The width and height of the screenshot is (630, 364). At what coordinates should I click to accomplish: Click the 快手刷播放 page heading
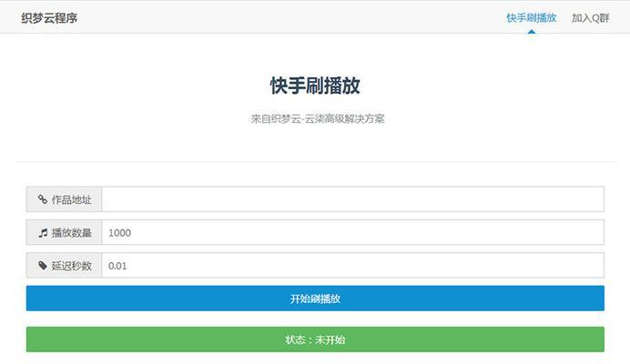(x=315, y=86)
